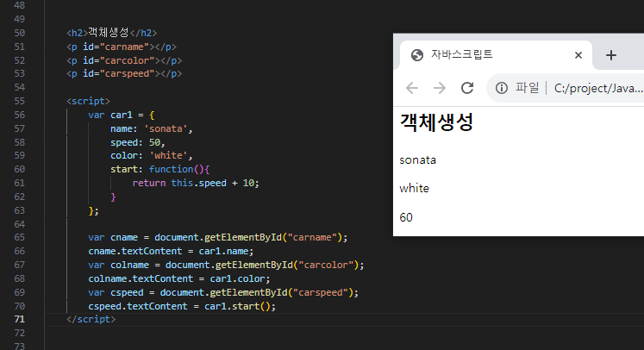Click the 'sonata' text on the page

point(418,159)
